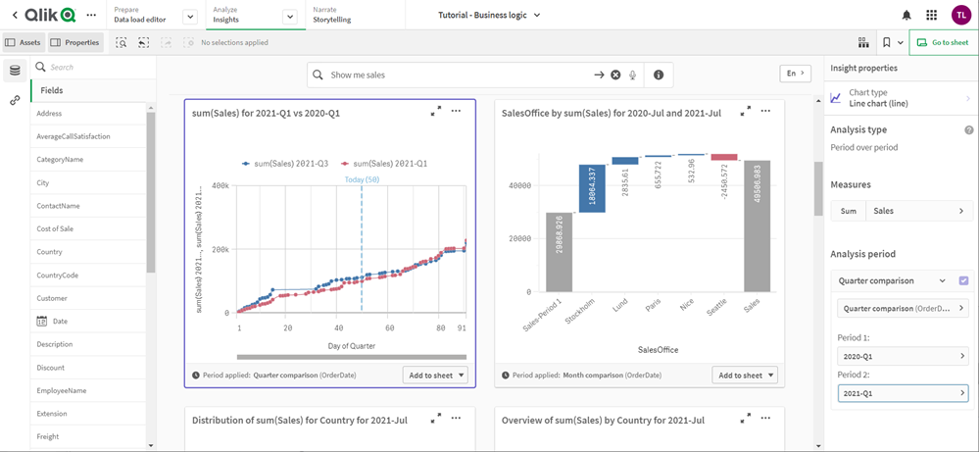
Task: Expand the Period 1 2020-Q1 selector
Action: point(903,356)
